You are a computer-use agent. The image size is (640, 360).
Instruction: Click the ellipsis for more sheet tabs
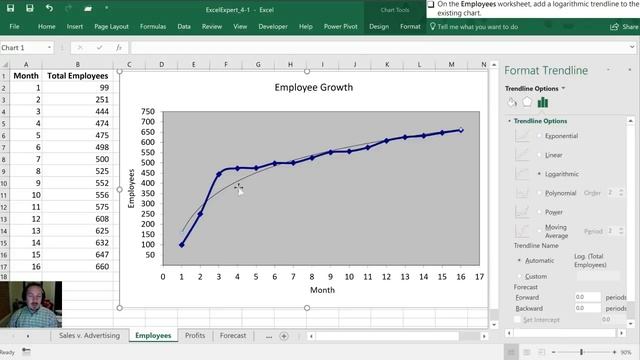tap(269, 336)
